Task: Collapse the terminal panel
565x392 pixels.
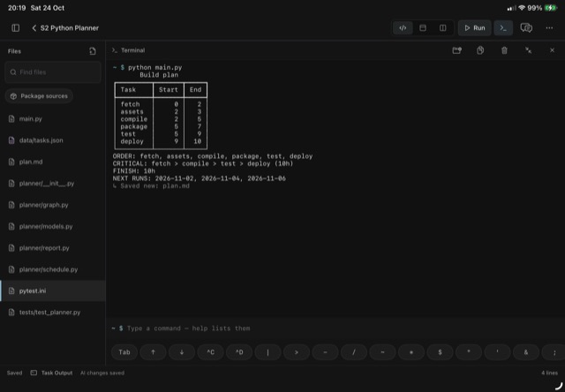Action: pyautogui.click(x=528, y=50)
